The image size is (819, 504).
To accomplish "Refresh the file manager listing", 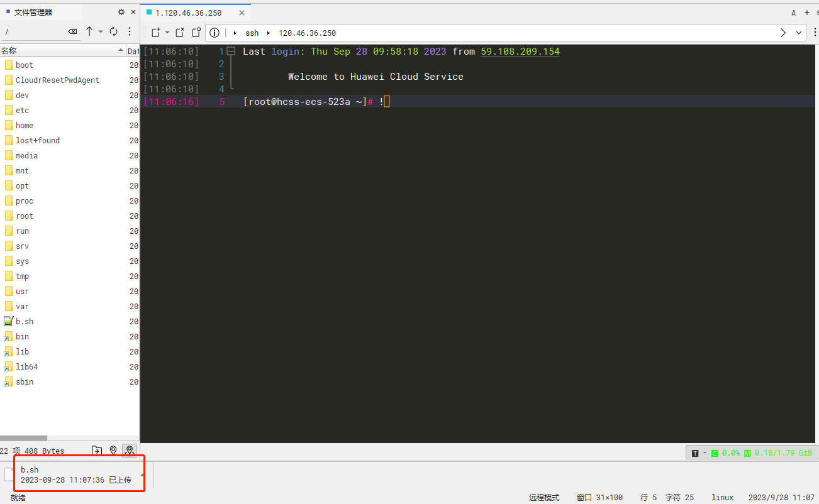I will 114,31.
